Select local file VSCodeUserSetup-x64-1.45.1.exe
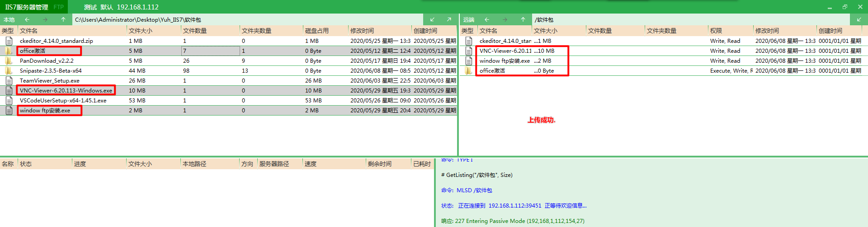This screenshot has height=227, width=868. pos(63,100)
